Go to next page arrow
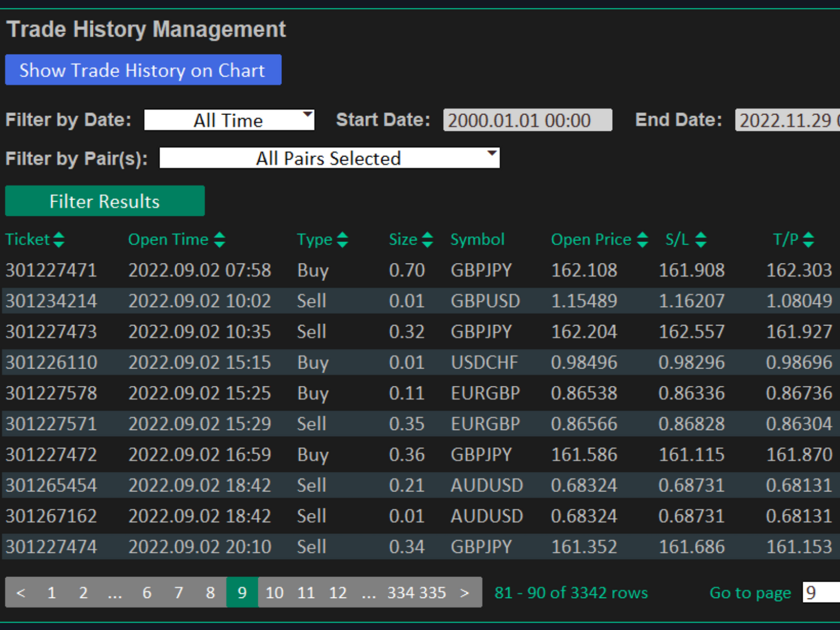Image resolution: width=840 pixels, height=630 pixels. click(464, 593)
